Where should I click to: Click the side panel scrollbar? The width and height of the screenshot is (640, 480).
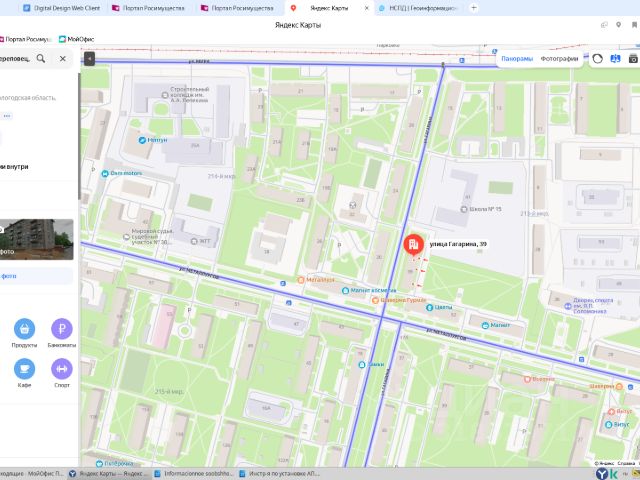tap(79, 136)
